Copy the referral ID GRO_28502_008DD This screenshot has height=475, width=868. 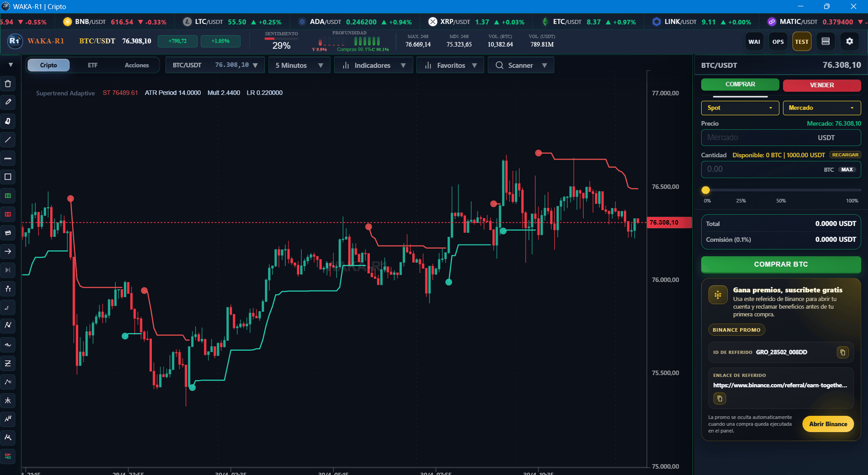[843, 352]
